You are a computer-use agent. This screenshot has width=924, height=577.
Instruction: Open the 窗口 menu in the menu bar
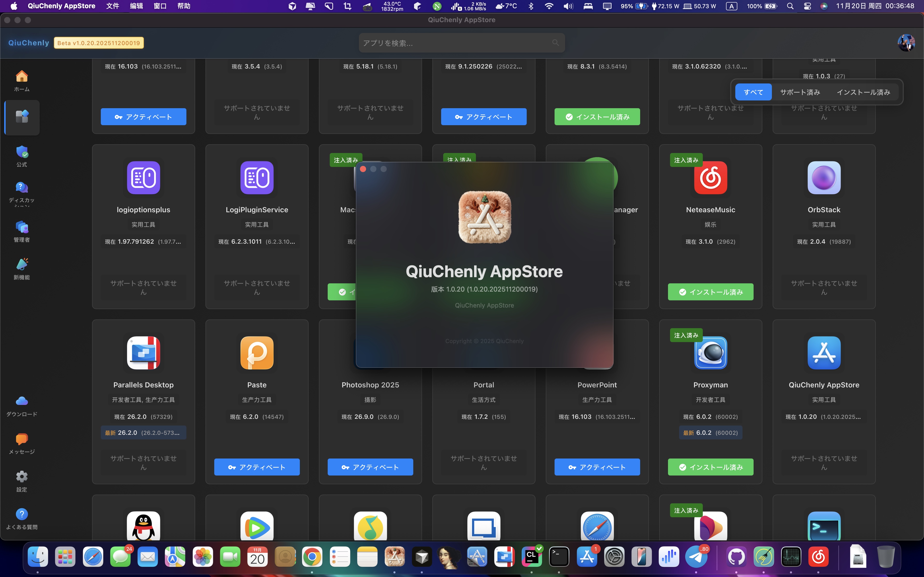coord(160,6)
